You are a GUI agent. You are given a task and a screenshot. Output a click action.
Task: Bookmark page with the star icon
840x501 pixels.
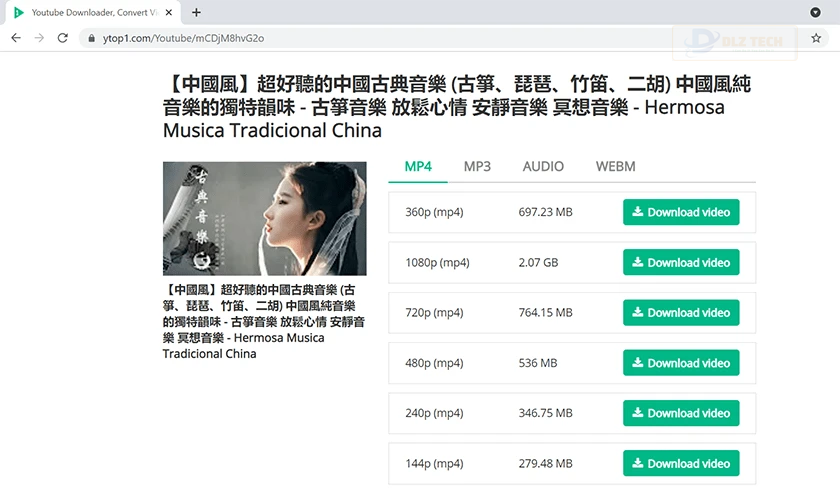click(816, 38)
